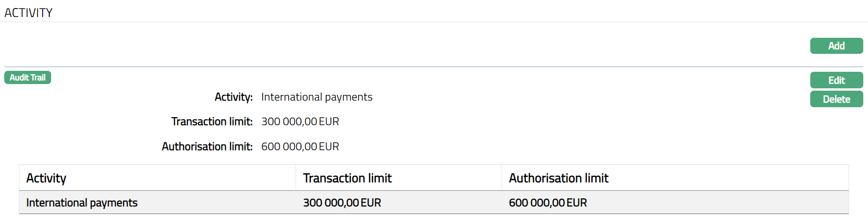Click the "Transaction limit:" field label
Screen dimensions: 868x221
click(212, 121)
